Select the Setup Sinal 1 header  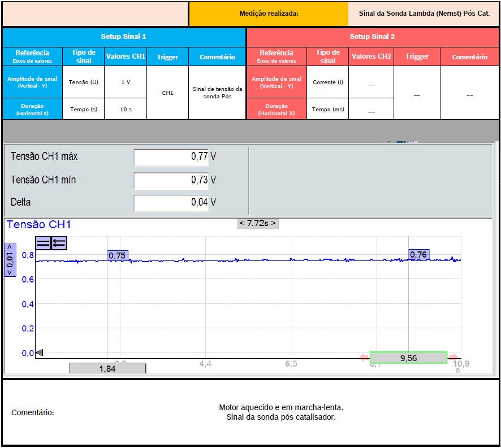[124, 37]
